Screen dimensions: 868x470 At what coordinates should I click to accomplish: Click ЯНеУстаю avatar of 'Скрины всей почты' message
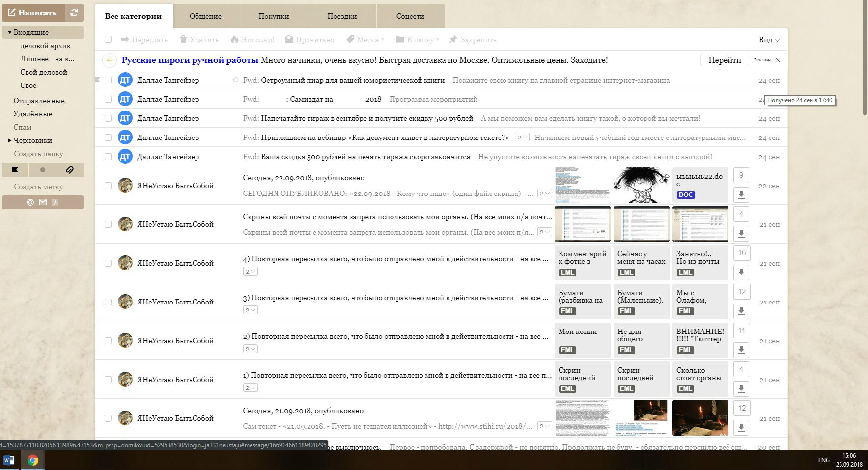click(125, 224)
